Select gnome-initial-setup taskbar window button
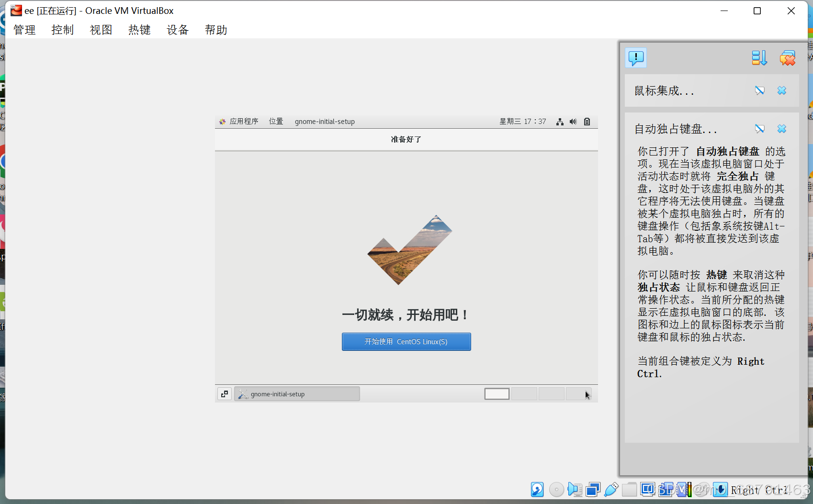The height and width of the screenshot is (504, 813). point(297,394)
